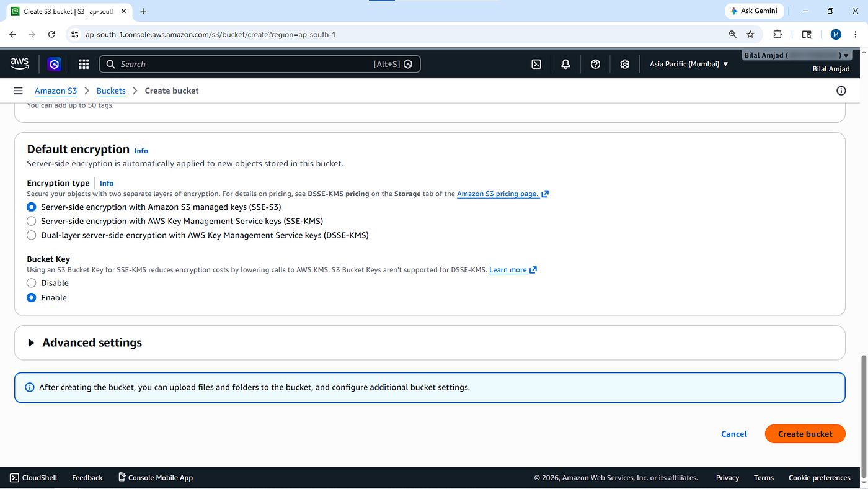Open the Bucket Key Learn more link
Screen dimensions: 868x489
513,270
